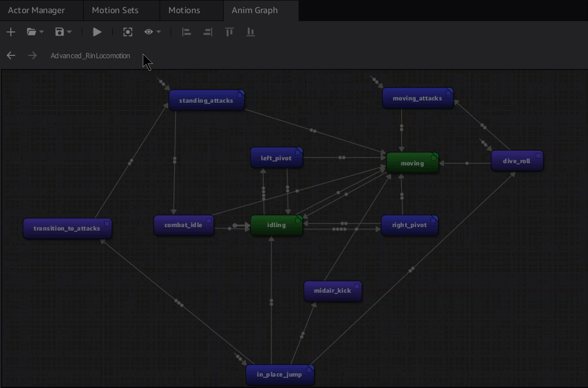The image size is (588, 388).
Task: Zoom to fit using the frame-selection icon
Action: [128, 32]
